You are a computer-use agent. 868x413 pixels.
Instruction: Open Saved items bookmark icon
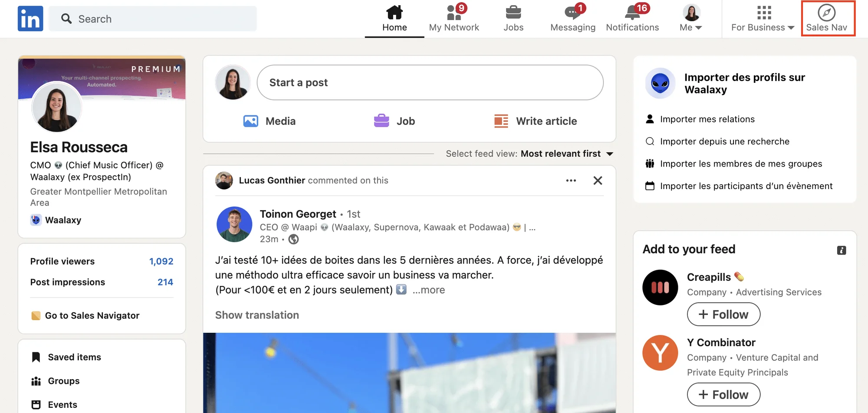point(36,357)
